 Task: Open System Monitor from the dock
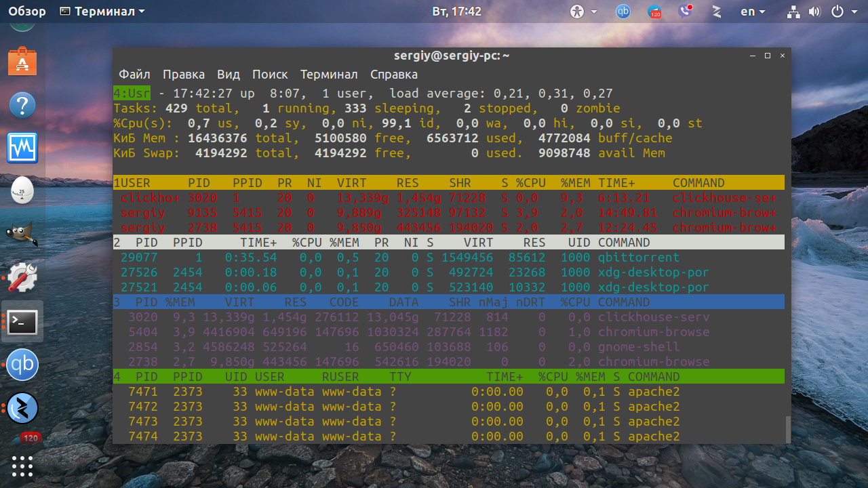click(x=22, y=148)
